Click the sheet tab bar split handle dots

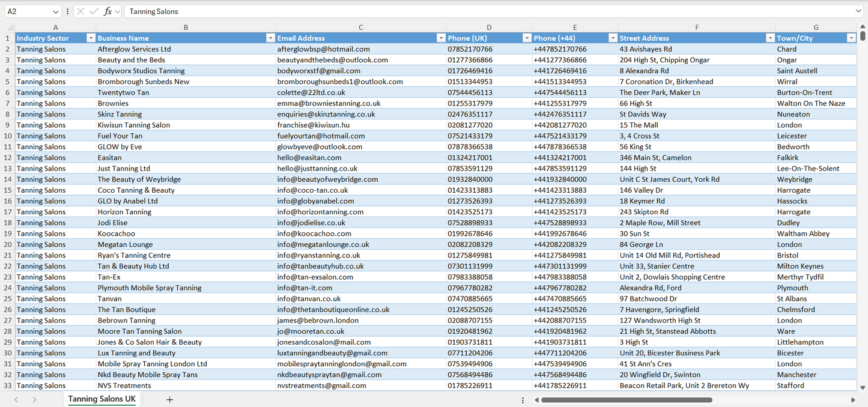pos(523,400)
